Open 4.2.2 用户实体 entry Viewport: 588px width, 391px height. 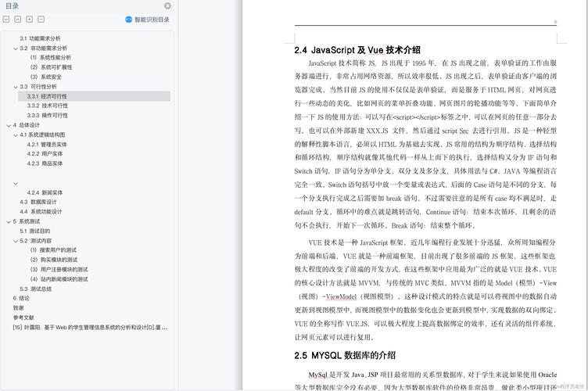(x=45, y=154)
